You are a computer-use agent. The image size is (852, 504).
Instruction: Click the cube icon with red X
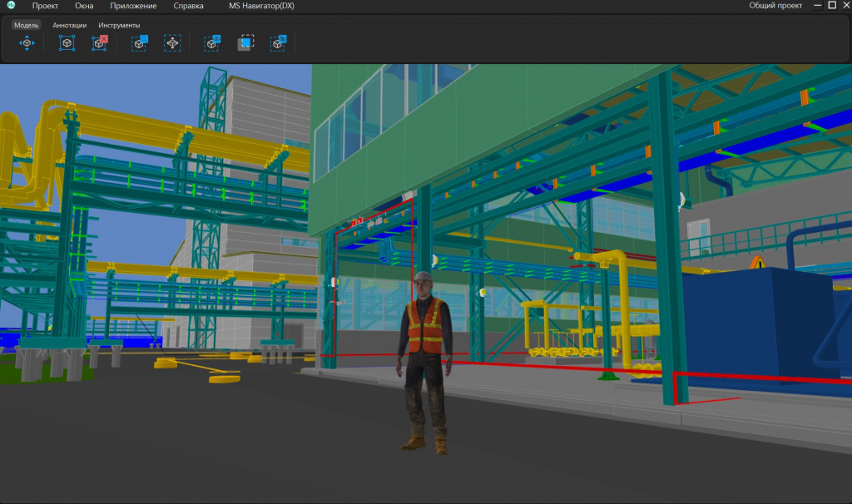pyautogui.click(x=100, y=43)
